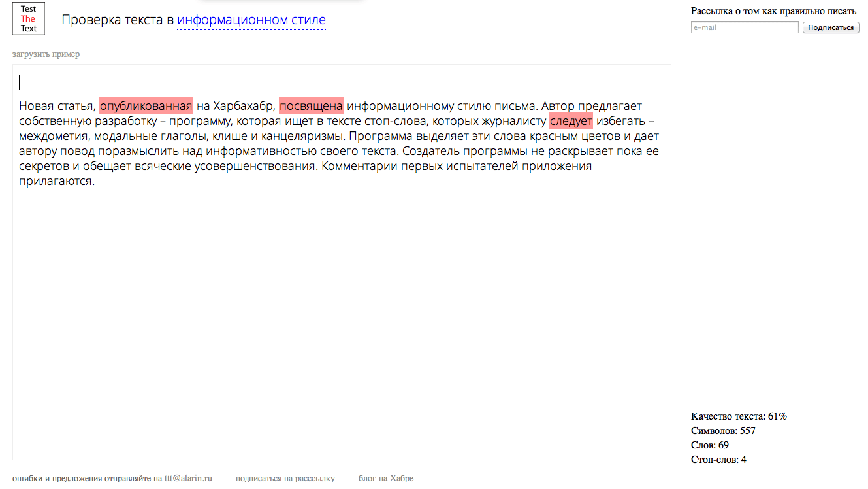Select the highlighted stop-word «посвящена»
868x489 pixels.
[x=311, y=106]
